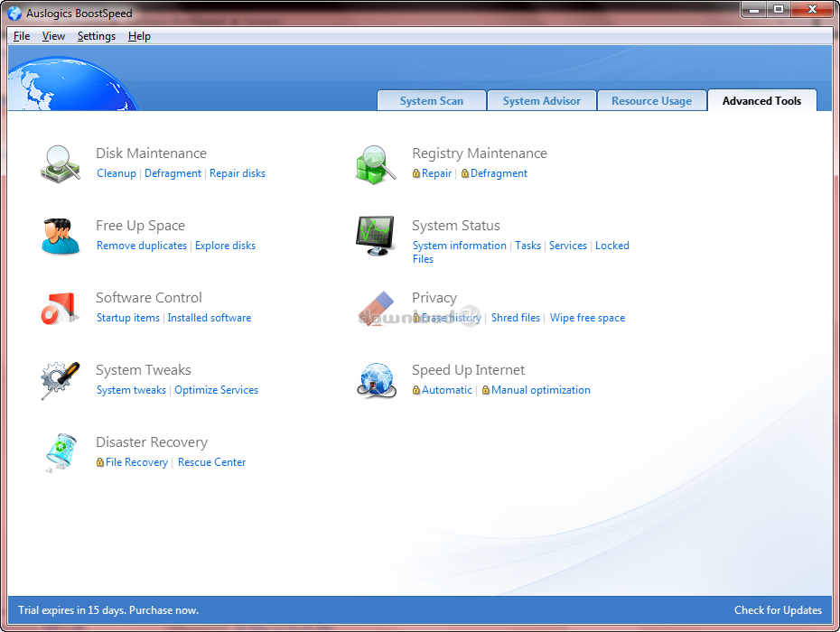Image resolution: width=840 pixels, height=632 pixels.
Task: Open the System information link
Action: [460, 246]
